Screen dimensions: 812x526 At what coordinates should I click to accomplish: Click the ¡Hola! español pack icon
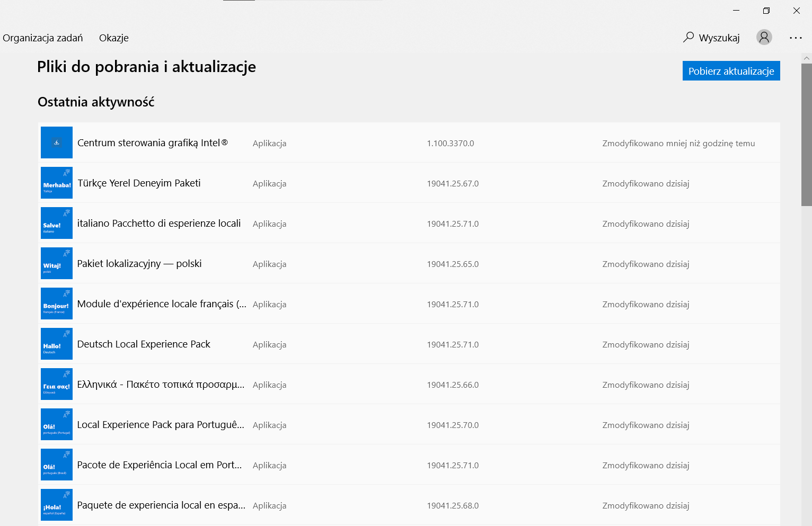57,505
